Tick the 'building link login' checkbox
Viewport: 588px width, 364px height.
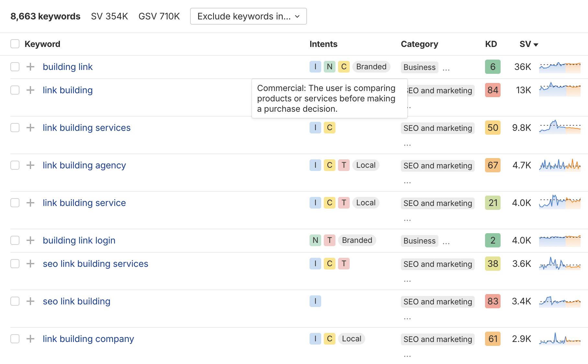click(x=15, y=240)
